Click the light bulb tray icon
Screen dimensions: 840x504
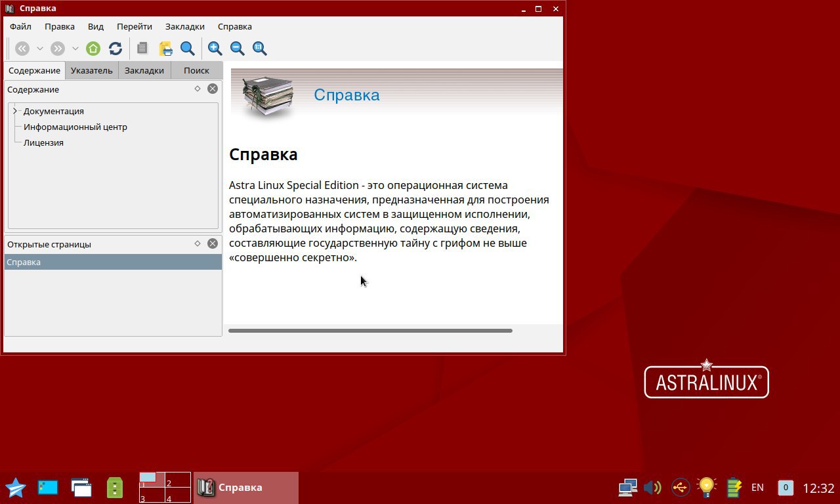pyautogui.click(x=706, y=487)
